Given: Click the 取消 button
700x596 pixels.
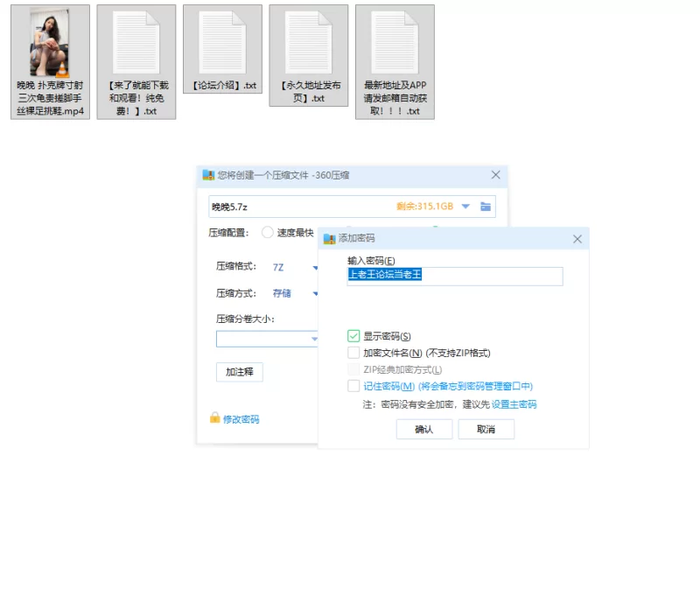Looking at the screenshot, I should [486, 429].
